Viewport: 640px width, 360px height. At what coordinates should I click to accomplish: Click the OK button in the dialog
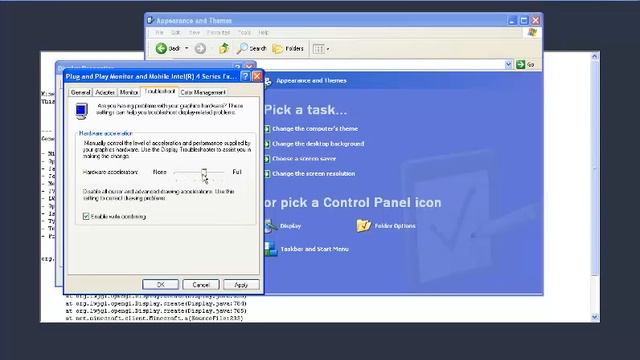(160, 284)
